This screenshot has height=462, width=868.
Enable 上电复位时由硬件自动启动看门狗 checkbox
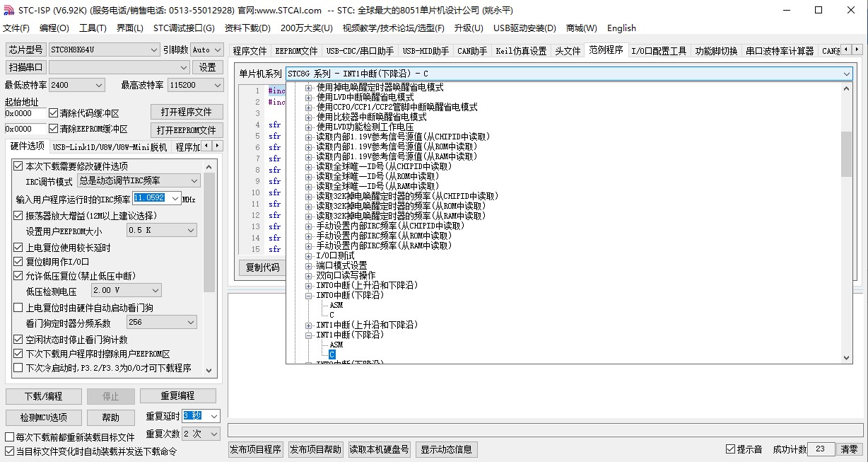click(18, 308)
